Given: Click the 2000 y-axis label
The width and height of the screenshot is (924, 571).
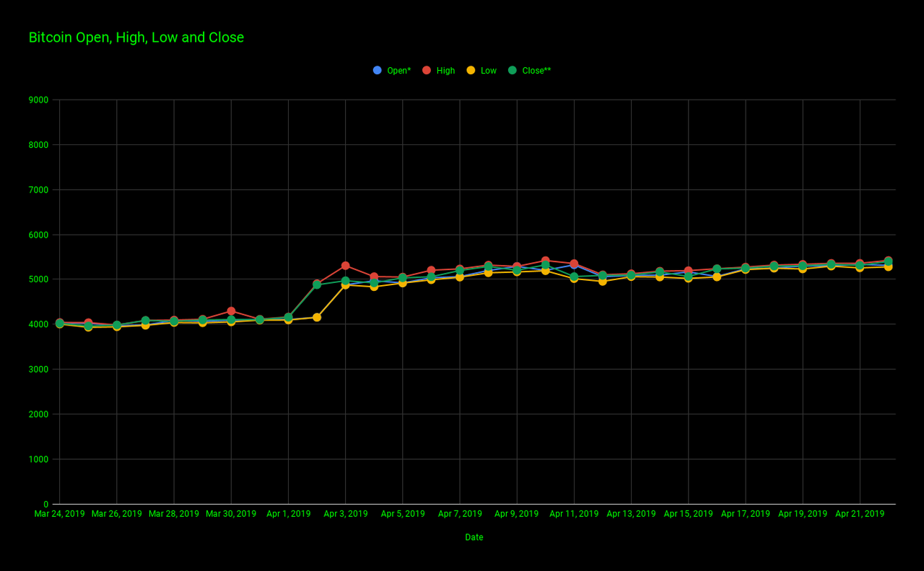Looking at the screenshot, I should [x=40, y=414].
